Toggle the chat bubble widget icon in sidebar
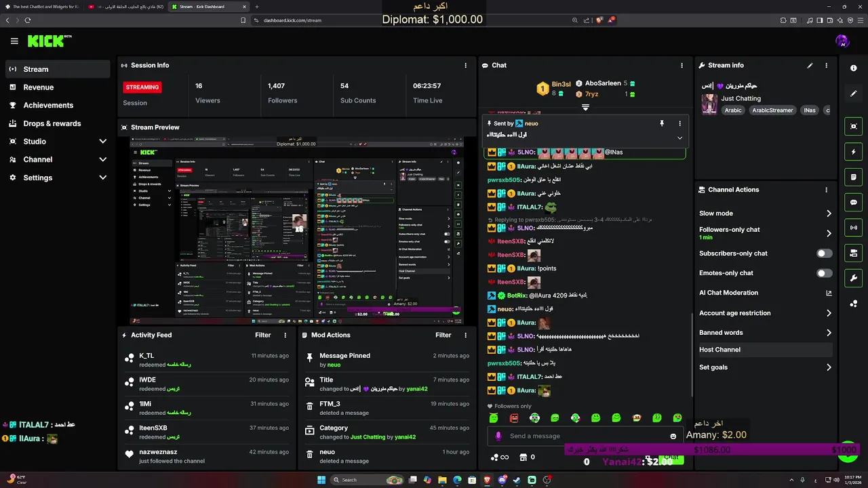 point(853,202)
